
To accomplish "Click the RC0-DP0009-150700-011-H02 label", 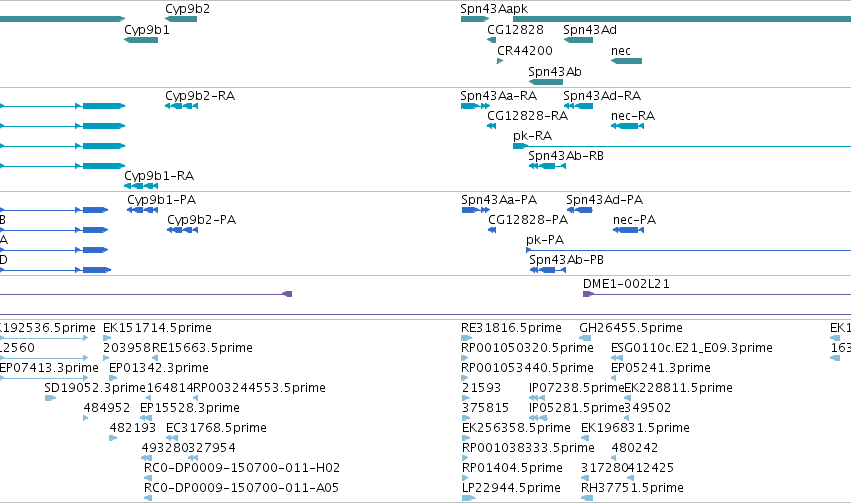I will point(242,468).
